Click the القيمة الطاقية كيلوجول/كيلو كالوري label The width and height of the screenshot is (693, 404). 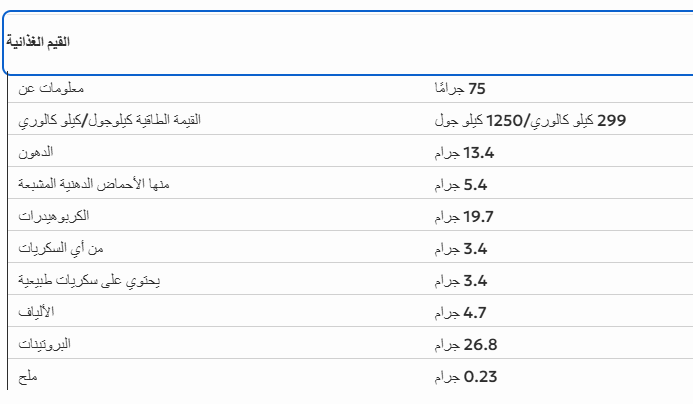(110, 121)
